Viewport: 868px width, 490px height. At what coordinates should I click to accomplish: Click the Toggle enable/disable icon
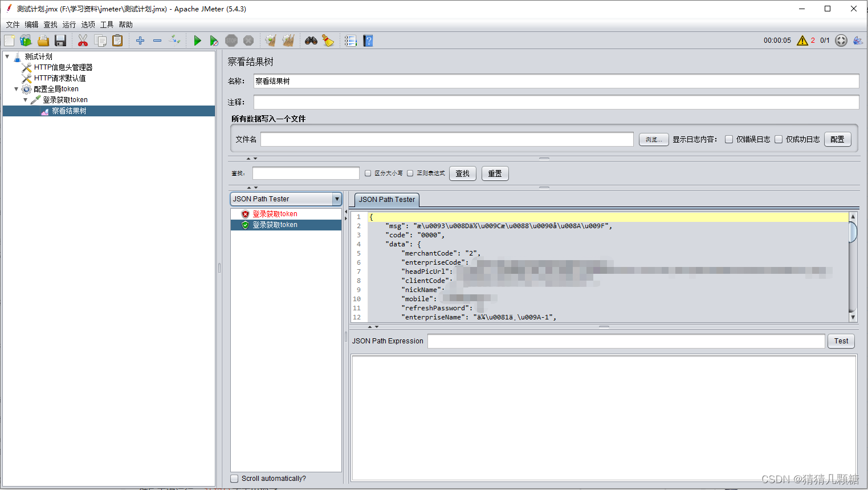(175, 41)
